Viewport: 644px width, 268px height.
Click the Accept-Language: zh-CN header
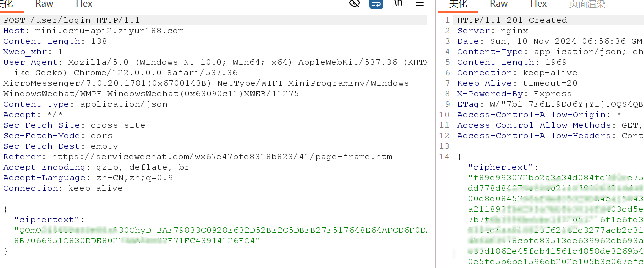(x=88, y=178)
